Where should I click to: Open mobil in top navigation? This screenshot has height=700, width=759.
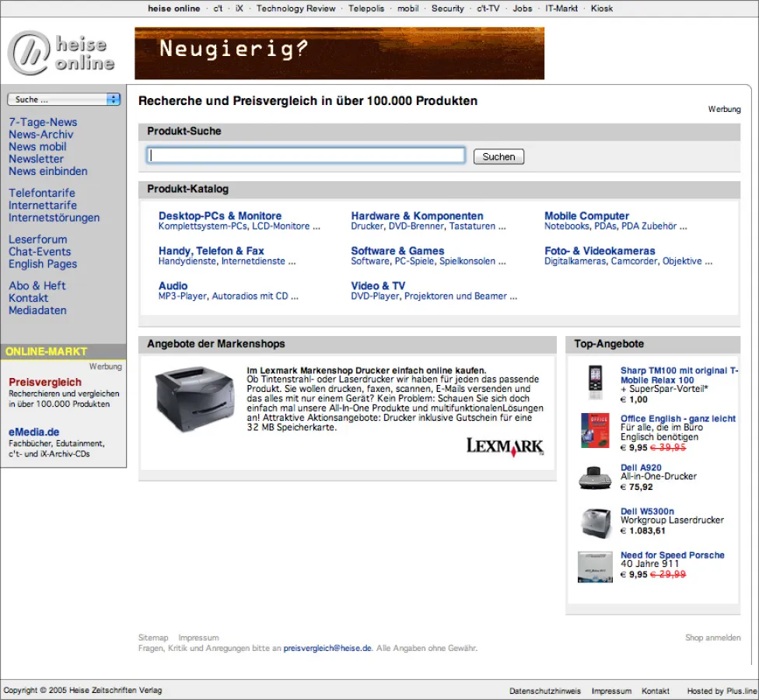click(x=408, y=9)
